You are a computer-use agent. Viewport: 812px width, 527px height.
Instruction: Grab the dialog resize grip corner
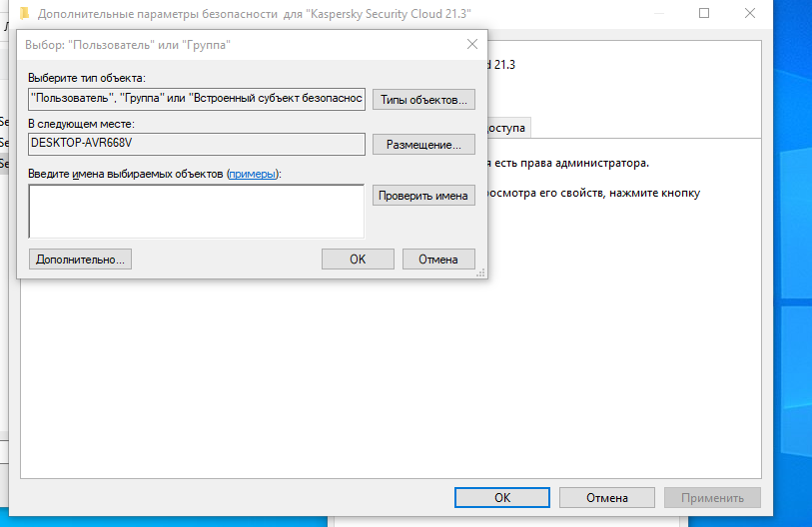coord(481,272)
